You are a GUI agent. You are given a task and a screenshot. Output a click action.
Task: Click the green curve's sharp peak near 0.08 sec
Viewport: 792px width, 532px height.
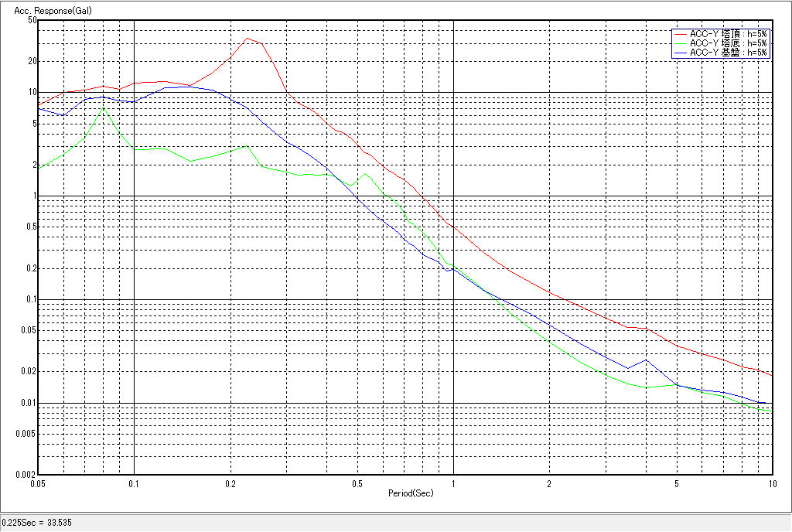tap(102, 108)
